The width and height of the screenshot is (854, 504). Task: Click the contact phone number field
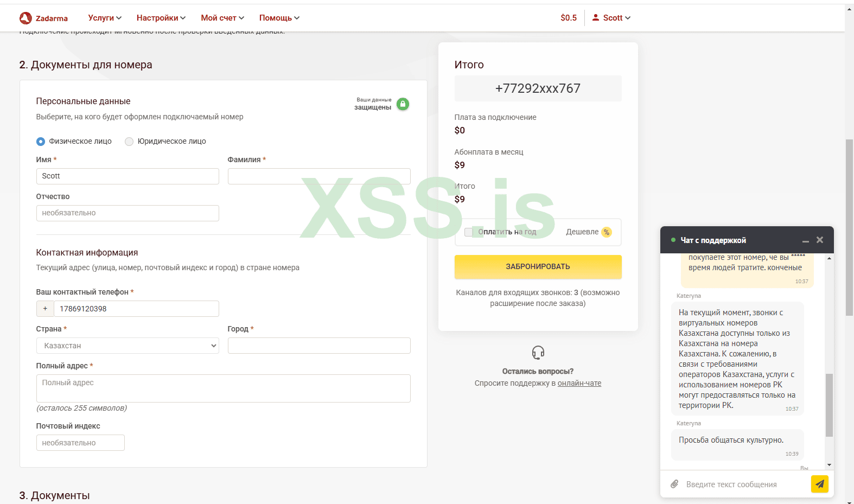136,309
